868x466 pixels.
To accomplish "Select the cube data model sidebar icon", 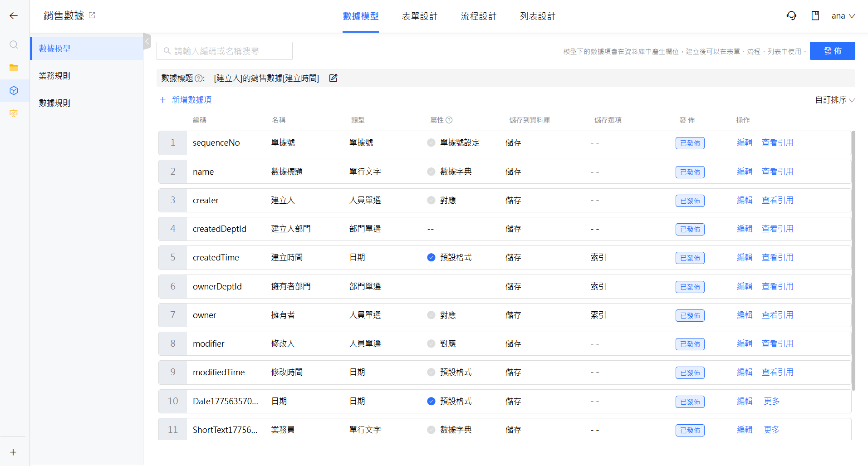I will pyautogui.click(x=14, y=91).
